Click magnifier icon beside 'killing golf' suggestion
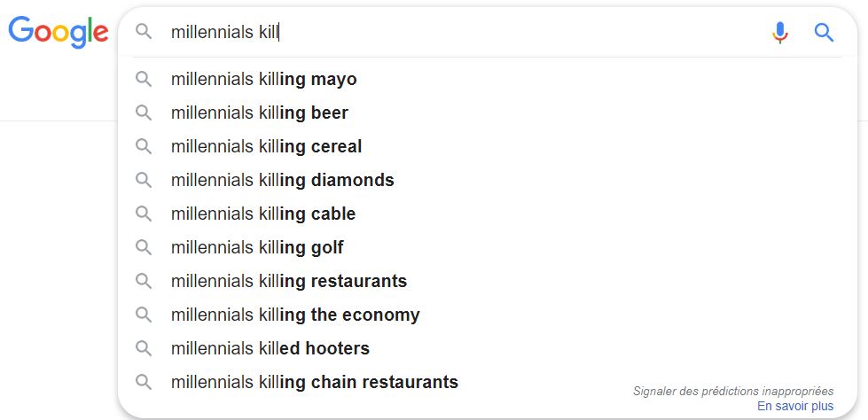This screenshot has height=420, width=868. (x=144, y=247)
